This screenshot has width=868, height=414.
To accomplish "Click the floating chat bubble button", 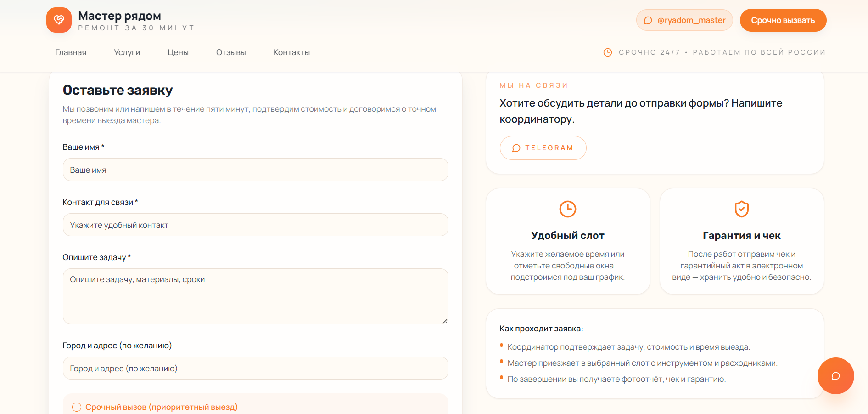I will coord(835,376).
